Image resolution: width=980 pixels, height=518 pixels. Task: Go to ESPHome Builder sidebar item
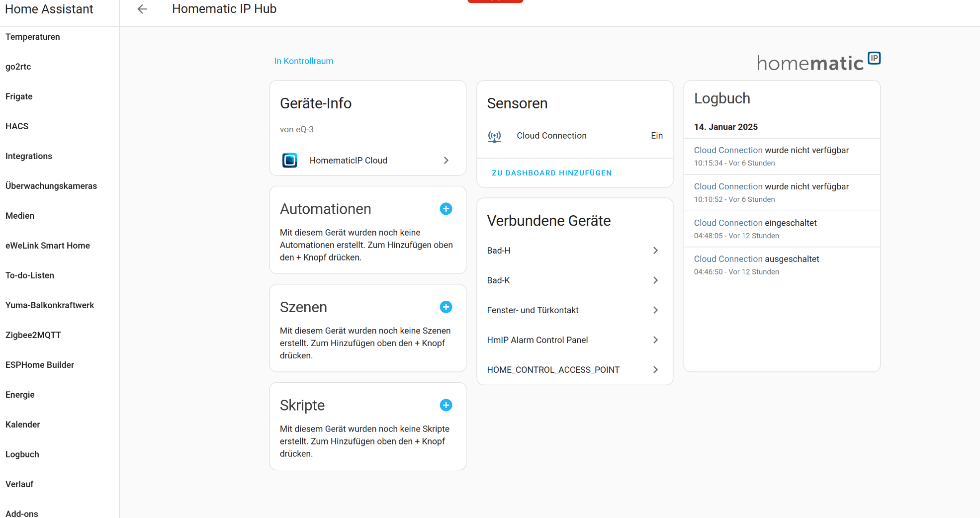40,365
